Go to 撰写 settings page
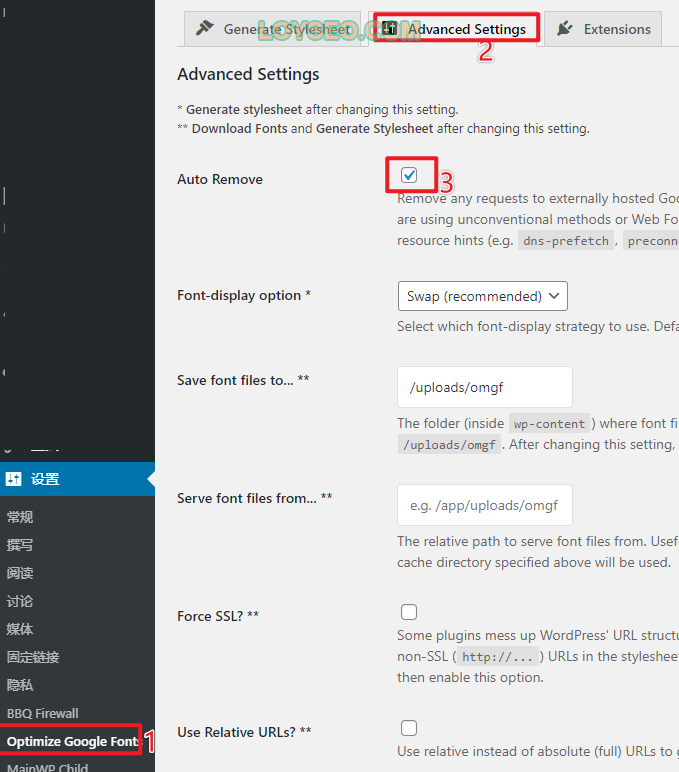Screen dimensions: 679x772 20,545
